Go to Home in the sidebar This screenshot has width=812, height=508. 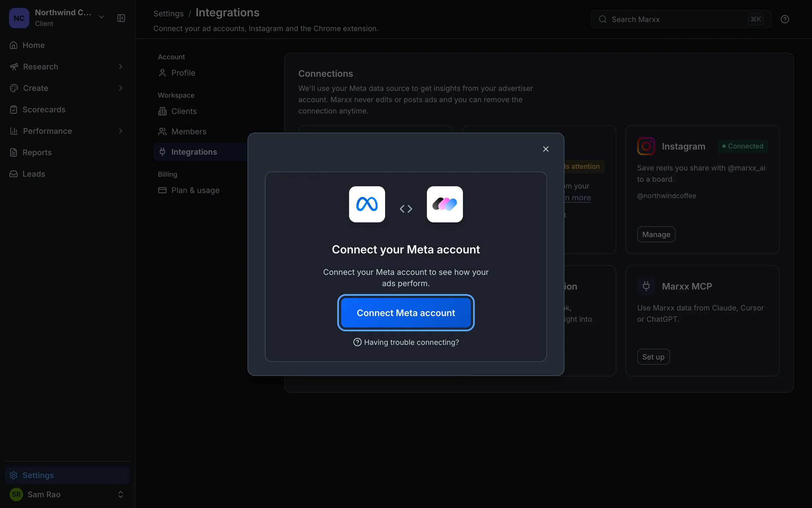67,45
